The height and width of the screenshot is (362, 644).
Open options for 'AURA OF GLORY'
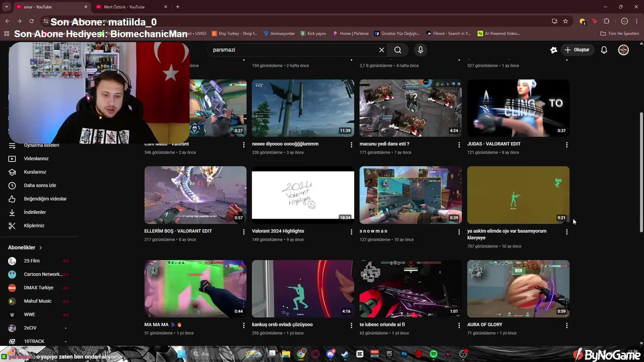(x=567, y=325)
